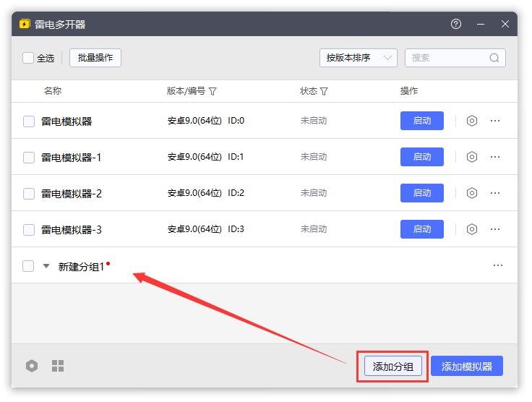Click the 添加模拟器 button
This screenshot has height=402, width=532.
tap(467, 367)
